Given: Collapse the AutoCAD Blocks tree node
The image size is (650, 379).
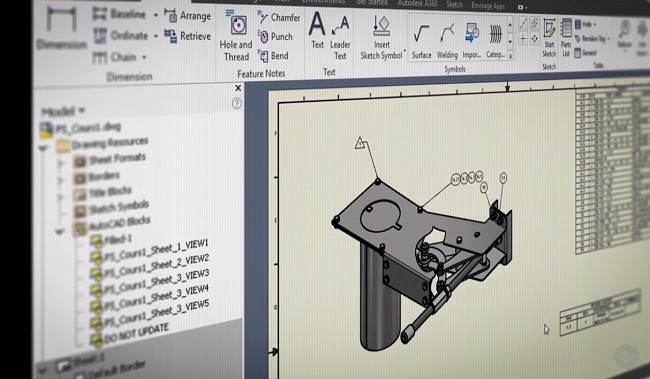Looking at the screenshot, I should coord(59,231).
